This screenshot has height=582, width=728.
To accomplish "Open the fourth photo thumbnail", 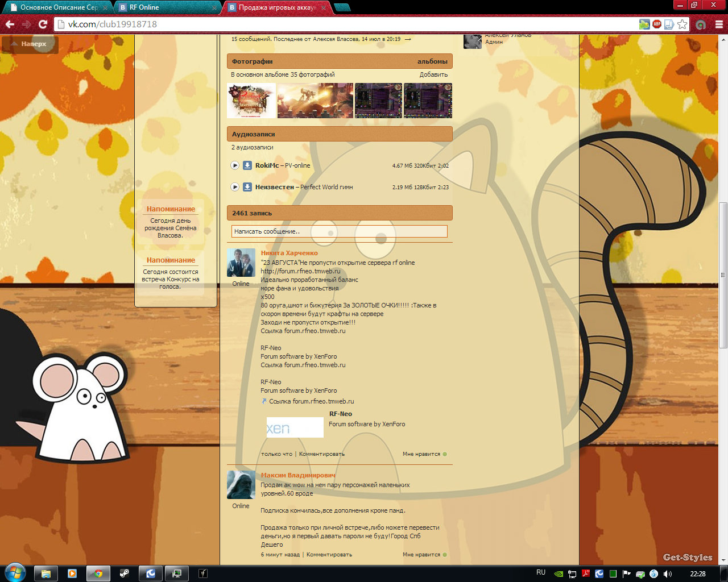I will pos(428,101).
